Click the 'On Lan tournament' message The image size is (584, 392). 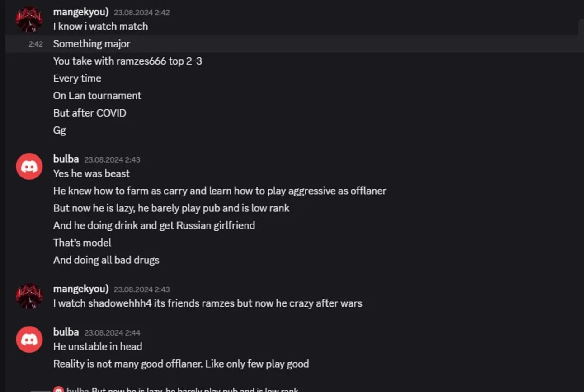click(x=97, y=96)
